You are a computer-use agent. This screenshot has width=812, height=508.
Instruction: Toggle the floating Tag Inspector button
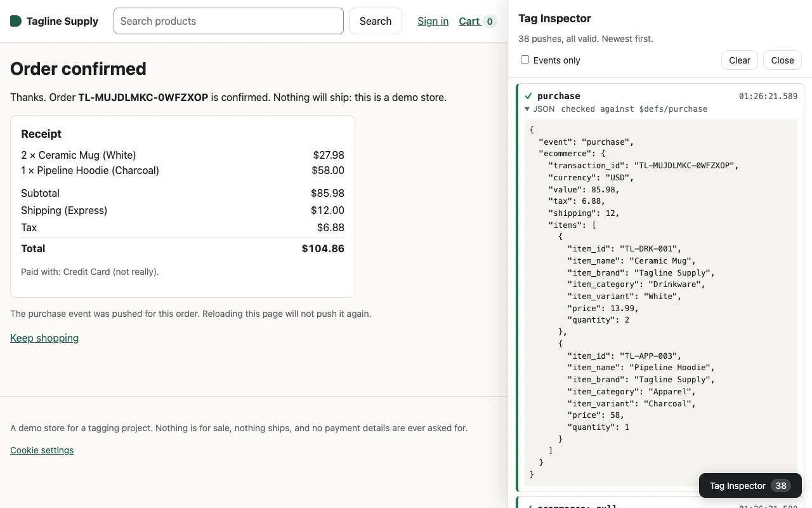(750, 486)
